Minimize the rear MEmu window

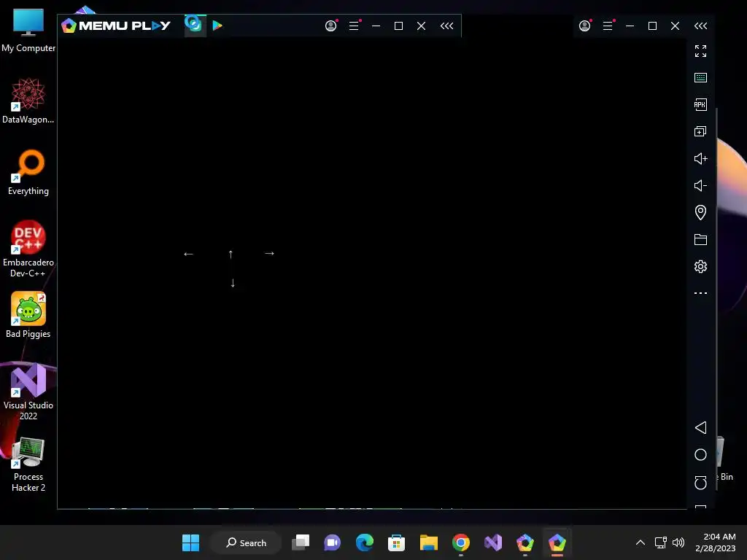[x=630, y=26]
